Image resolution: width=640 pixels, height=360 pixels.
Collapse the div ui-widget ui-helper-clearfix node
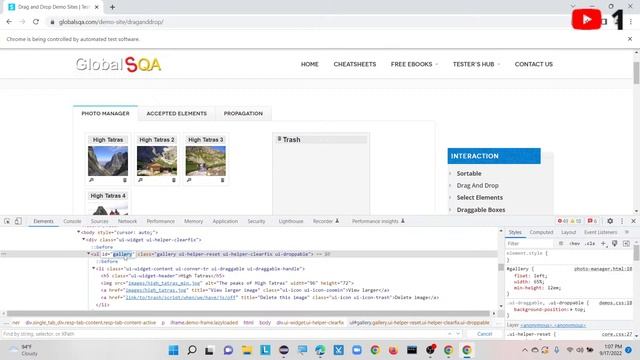pyautogui.click(x=84, y=239)
